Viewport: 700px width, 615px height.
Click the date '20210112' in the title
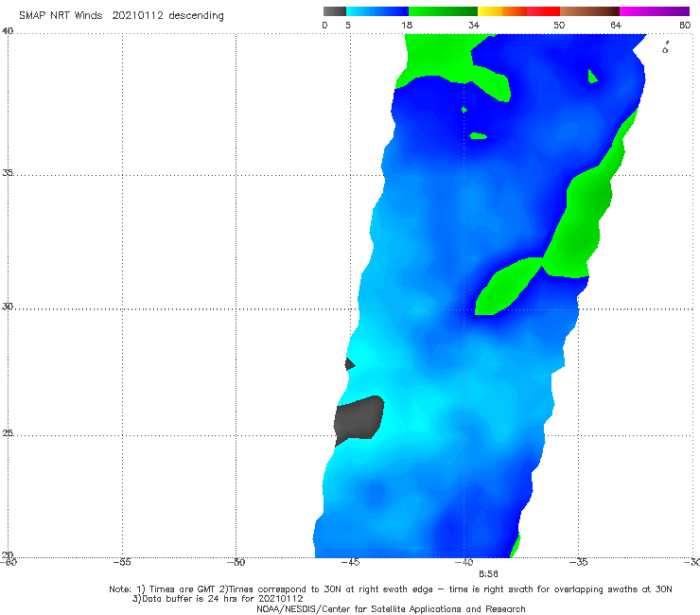[x=138, y=15]
